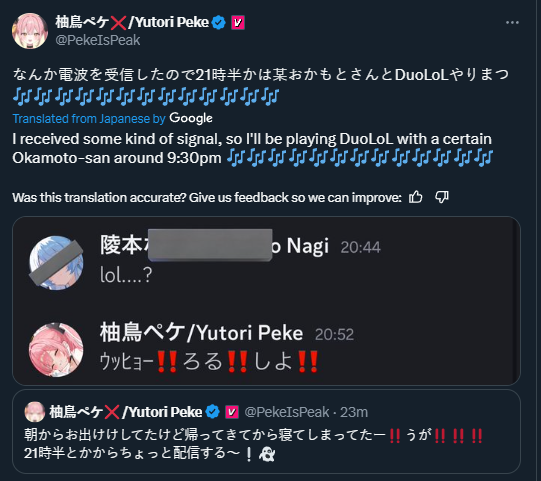This screenshot has height=481, width=541.
Task: Click the @PekeIsPeak handle under the name
Action: (x=98, y=40)
